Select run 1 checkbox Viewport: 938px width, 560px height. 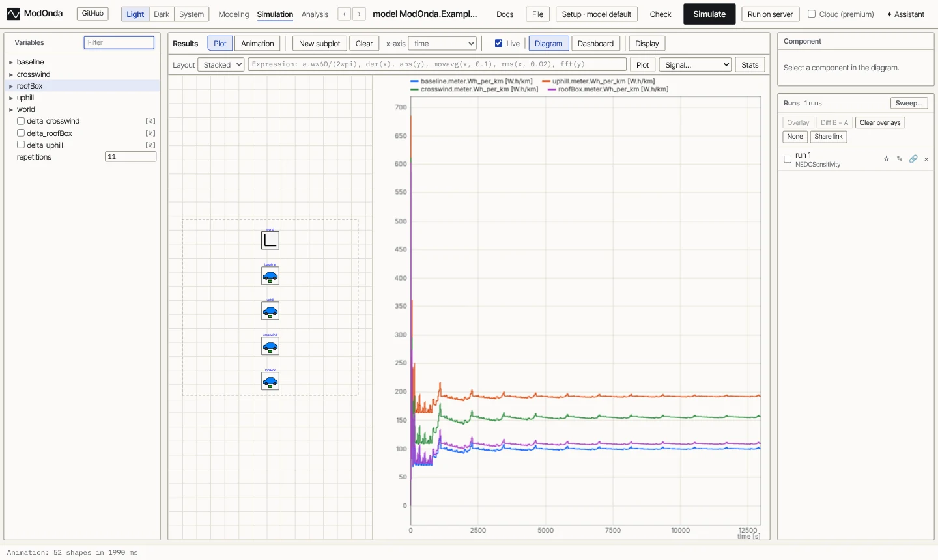[x=788, y=159]
